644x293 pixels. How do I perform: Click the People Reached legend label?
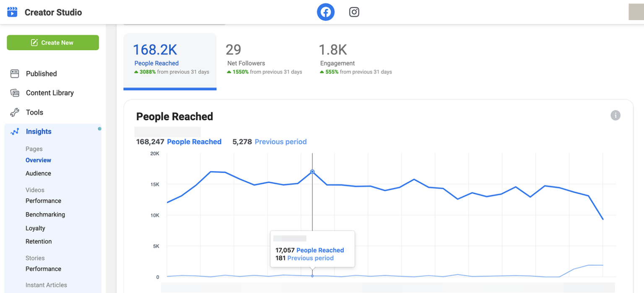pyautogui.click(x=194, y=142)
